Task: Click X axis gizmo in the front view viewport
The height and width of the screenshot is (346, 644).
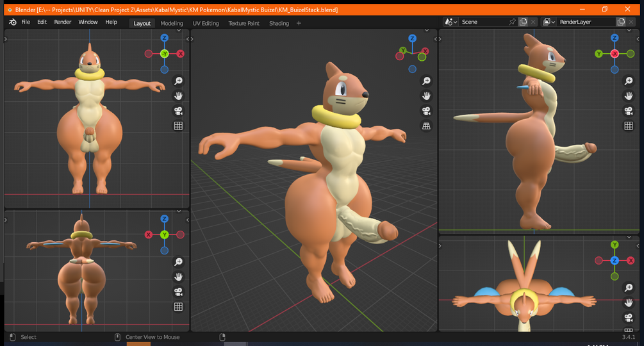Action: tap(180, 54)
